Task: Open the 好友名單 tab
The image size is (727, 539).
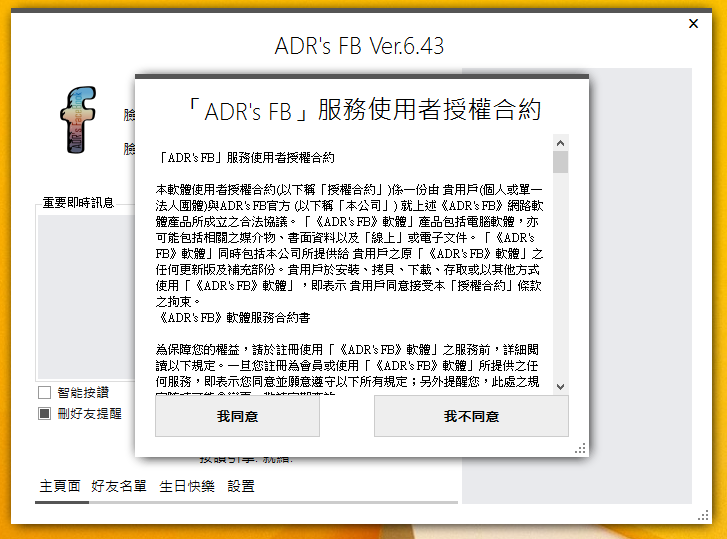Action: tap(119, 486)
